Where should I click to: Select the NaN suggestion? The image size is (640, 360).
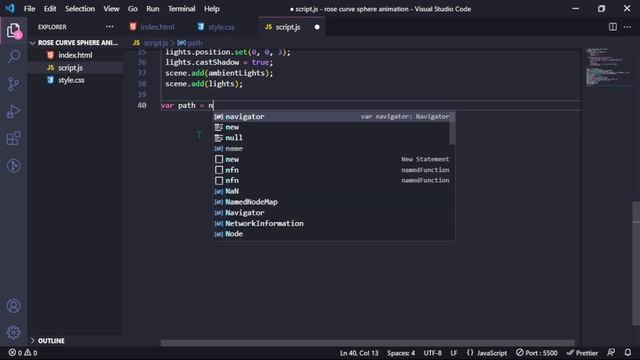coord(333,191)
